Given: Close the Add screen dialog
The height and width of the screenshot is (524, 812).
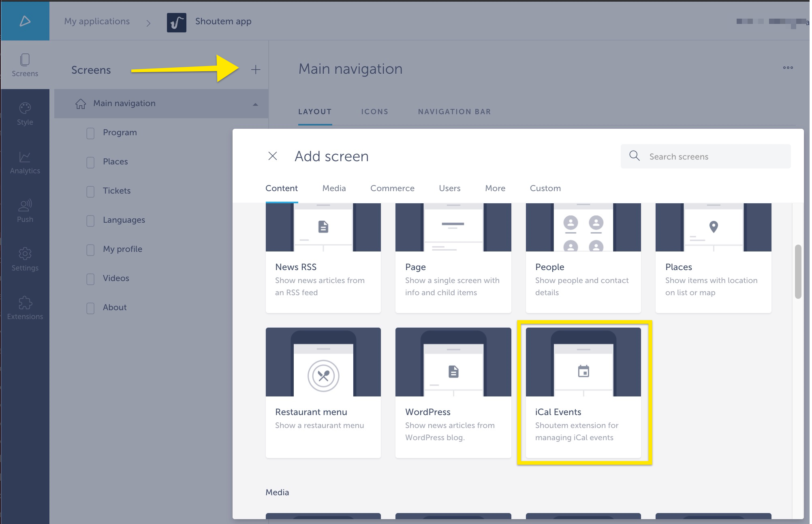Looking at the screenshot, I should pos(273,156).
